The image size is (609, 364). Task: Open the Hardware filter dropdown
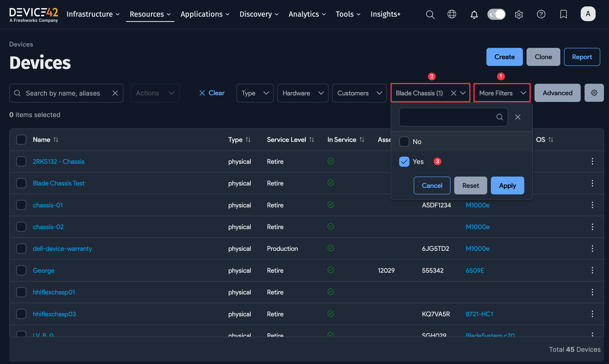[x=303, y=93]
